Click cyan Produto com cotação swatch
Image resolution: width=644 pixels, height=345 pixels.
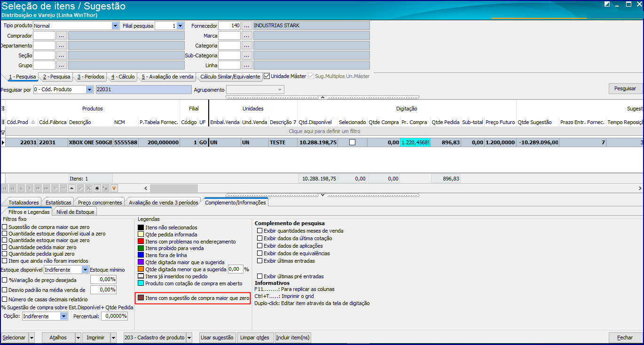point(141,283)
